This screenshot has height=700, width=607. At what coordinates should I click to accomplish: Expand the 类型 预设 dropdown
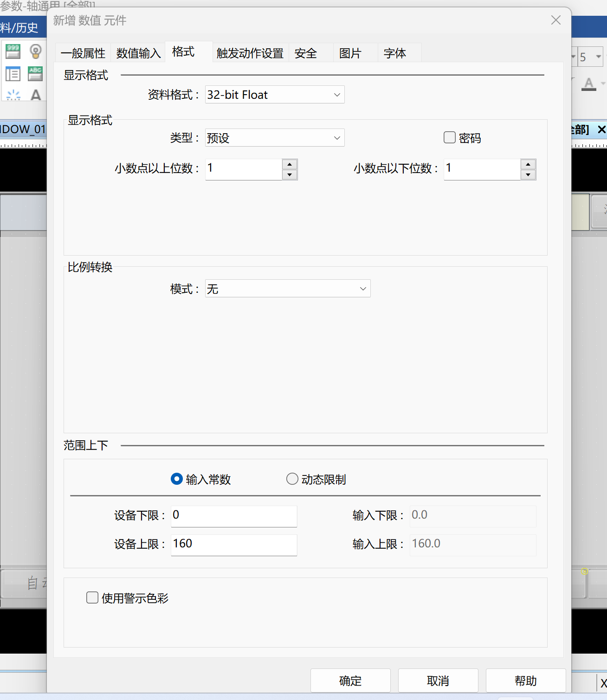pyautogui.click(x=275, y=138)
